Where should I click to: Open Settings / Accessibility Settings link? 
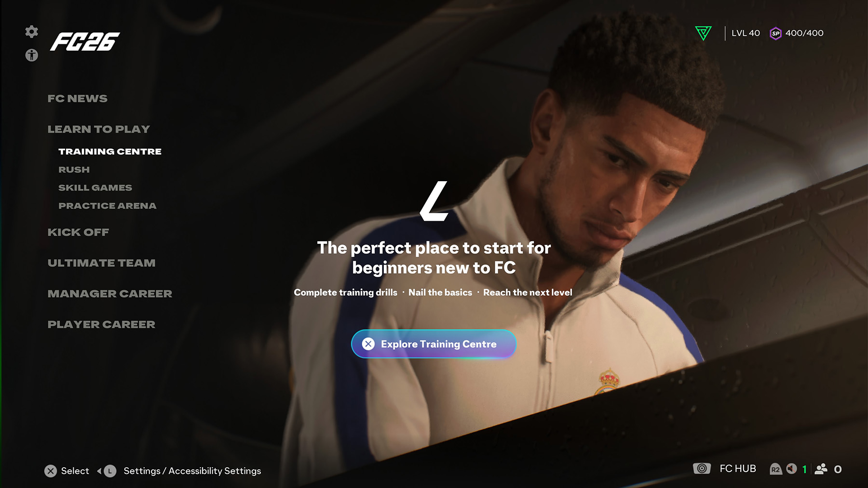[x=192, y=471]
